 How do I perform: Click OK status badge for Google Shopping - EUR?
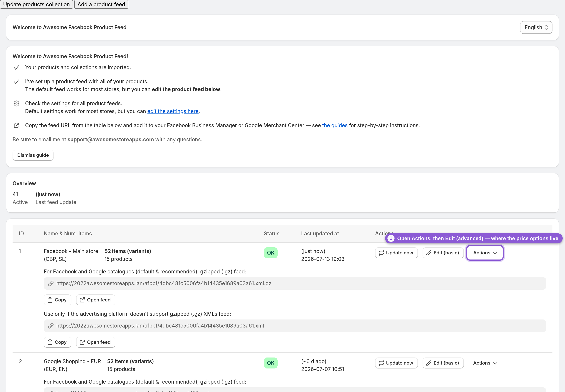click(x=271, y=363)
